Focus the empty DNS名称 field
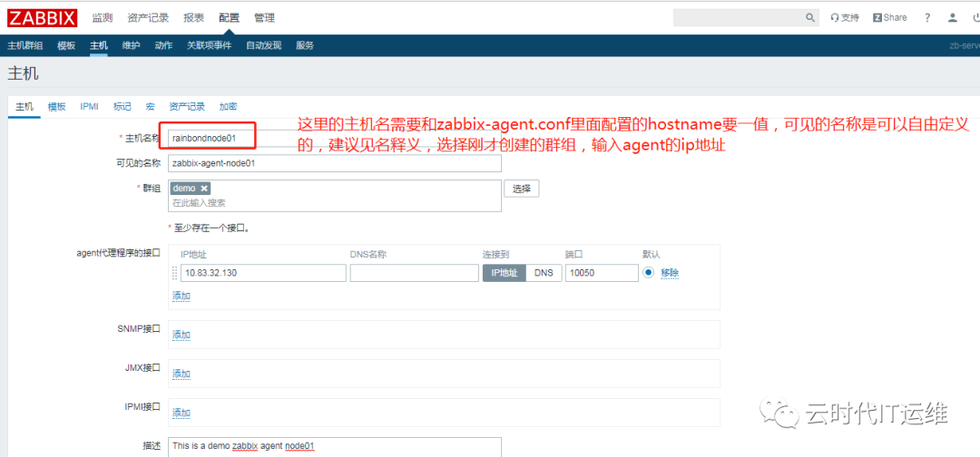The image size is (980, 457). (x=415, y=274)
